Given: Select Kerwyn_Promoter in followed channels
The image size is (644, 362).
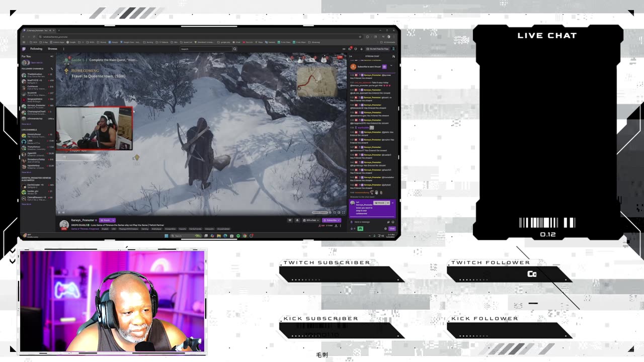Looking at the screenshot, I should point(38,106).
